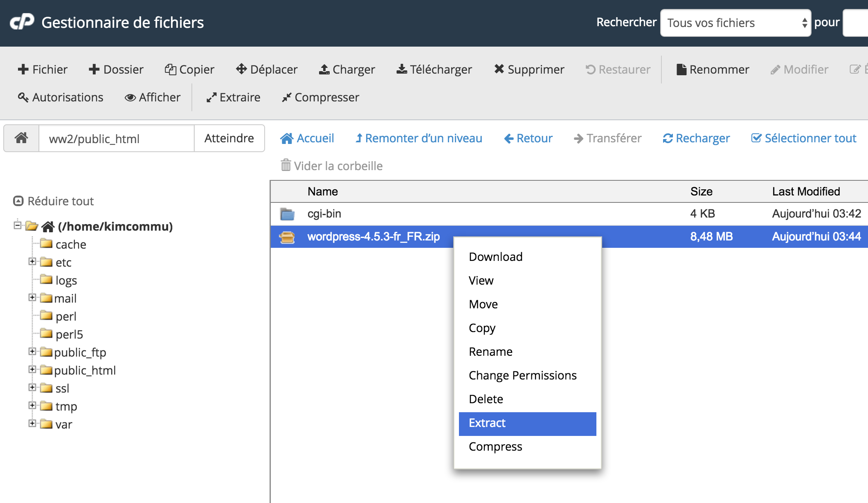The width and height of the screenshot is (868, 503).
Task: Click the Compresser toolbar icon
Action: tap(286, 97)
